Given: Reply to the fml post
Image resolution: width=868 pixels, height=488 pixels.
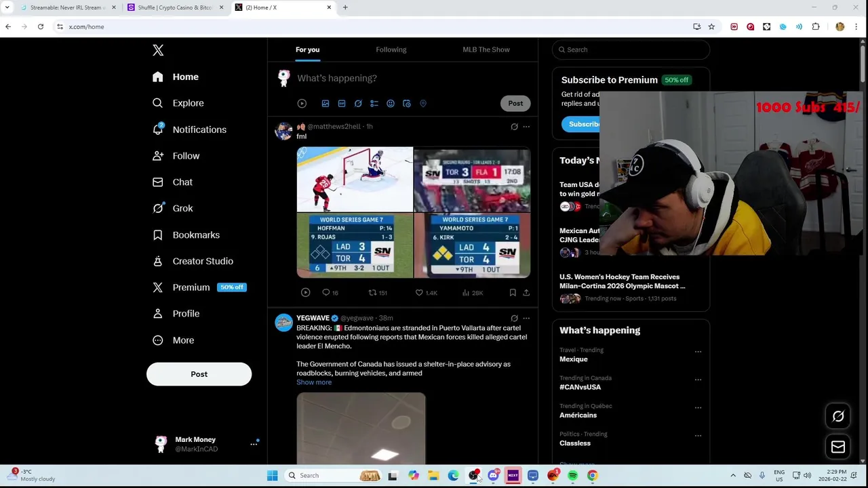Looking at the screenshot, I should coord(330,293).
